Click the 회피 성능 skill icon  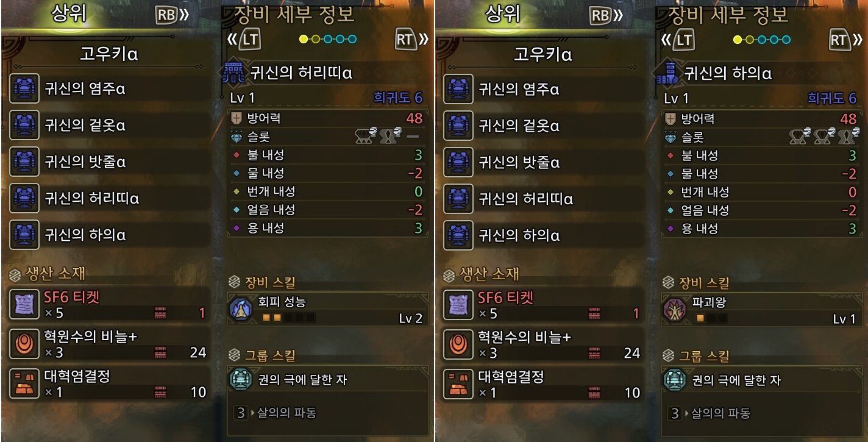(x=241, y=310)
